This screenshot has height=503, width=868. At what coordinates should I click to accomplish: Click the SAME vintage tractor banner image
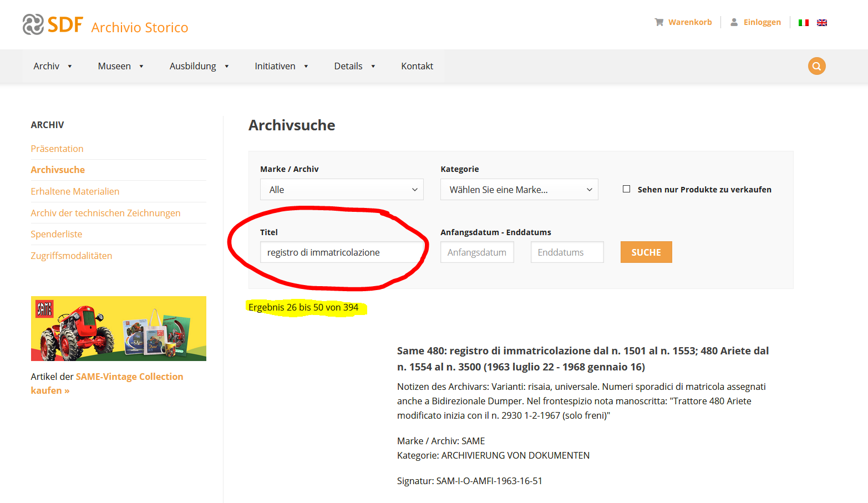tap(118, 328)
